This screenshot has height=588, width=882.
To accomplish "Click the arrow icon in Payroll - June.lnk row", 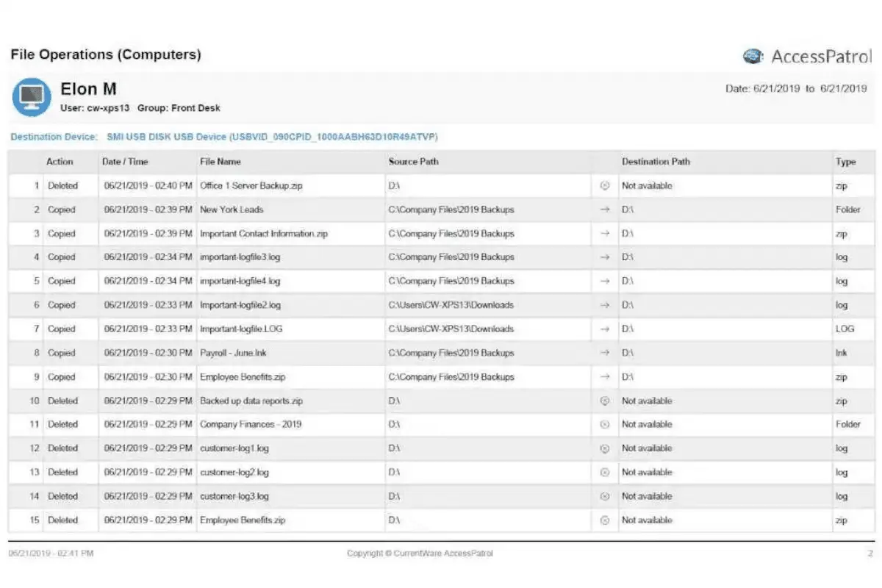I will click(x=605, y=353).
